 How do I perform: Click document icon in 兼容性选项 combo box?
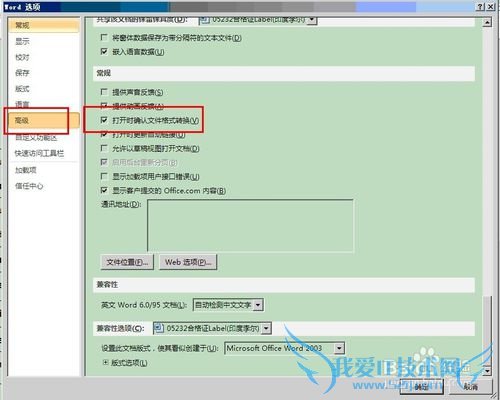click(159, 328)
